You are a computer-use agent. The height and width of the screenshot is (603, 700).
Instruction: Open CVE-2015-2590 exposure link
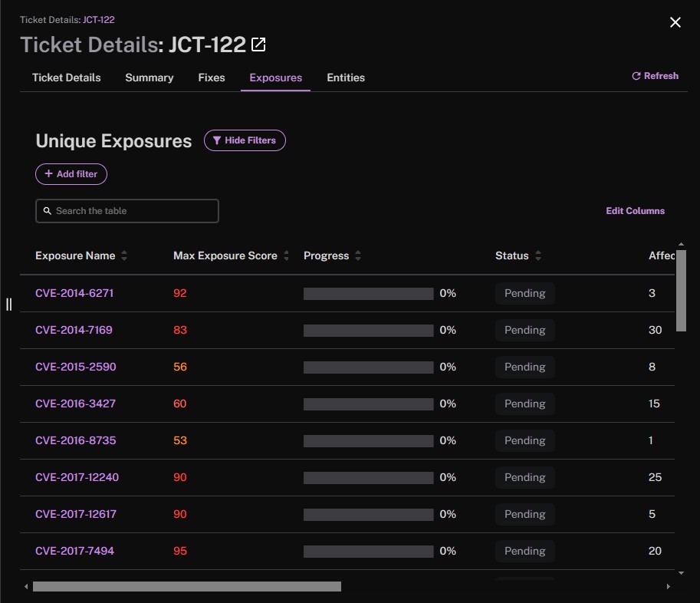coord(75,367)
